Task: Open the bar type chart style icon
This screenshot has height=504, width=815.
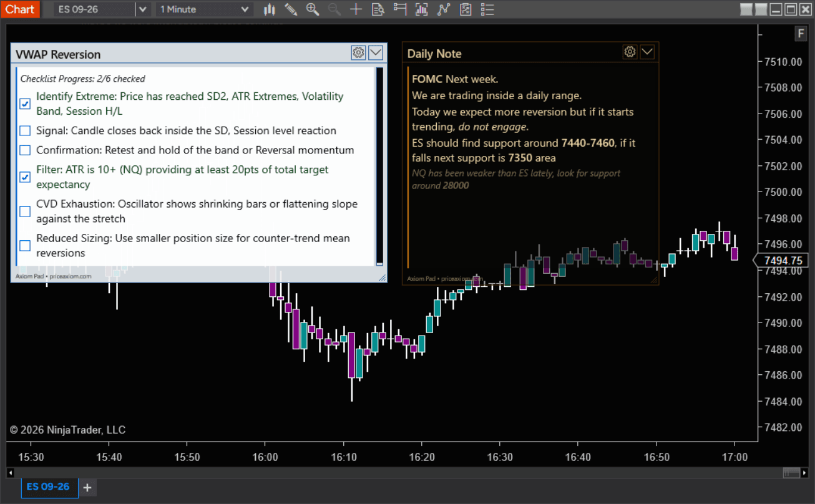Action: tap(270, 9)
